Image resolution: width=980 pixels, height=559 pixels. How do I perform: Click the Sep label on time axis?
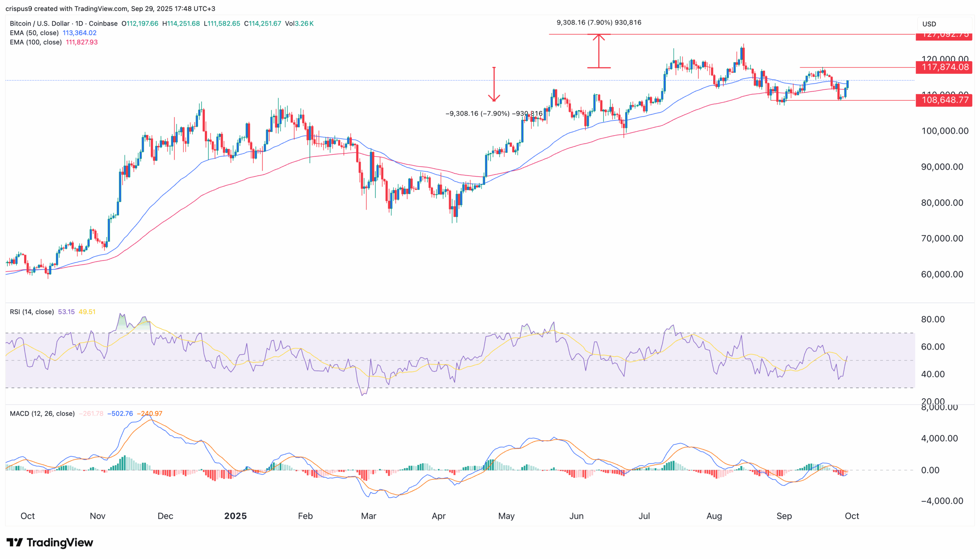784,516
